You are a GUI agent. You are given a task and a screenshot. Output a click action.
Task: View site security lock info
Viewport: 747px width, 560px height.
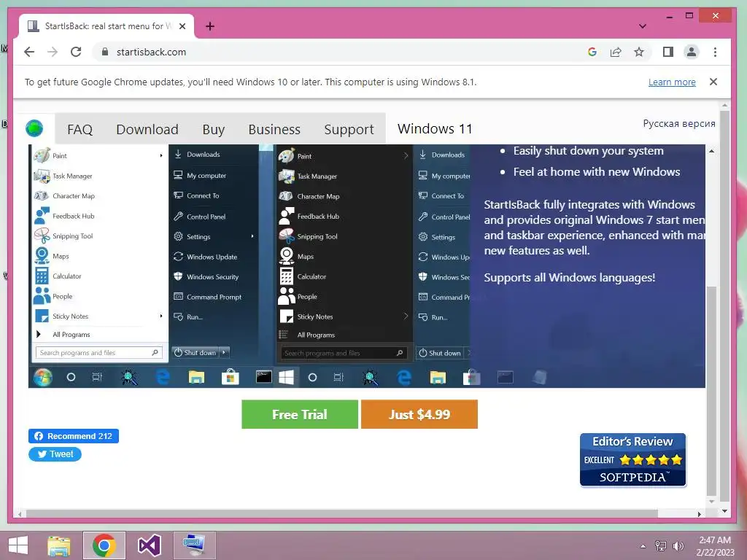[x=105, y=52]
